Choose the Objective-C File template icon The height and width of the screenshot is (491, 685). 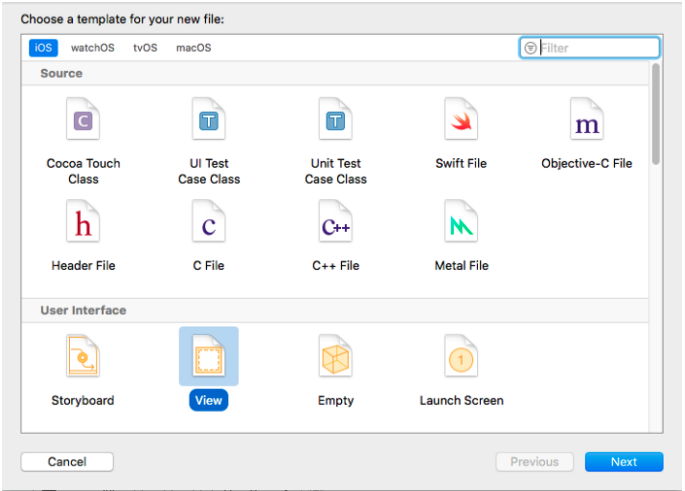click(587, 123)
